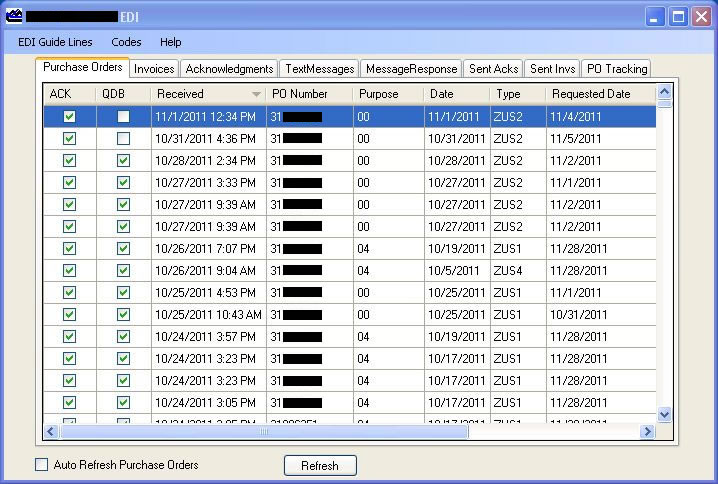The width and height of the screenshot is (718, 484).
Task: Click the 10/5/2011 date cell
Action: (x=457, y=270)
